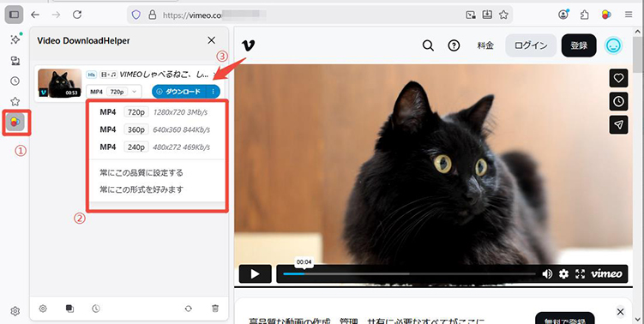The height and width of the screenshot is (324, 644).
Task: Click the Vimeo logo
Action: (x=248, y=45)
